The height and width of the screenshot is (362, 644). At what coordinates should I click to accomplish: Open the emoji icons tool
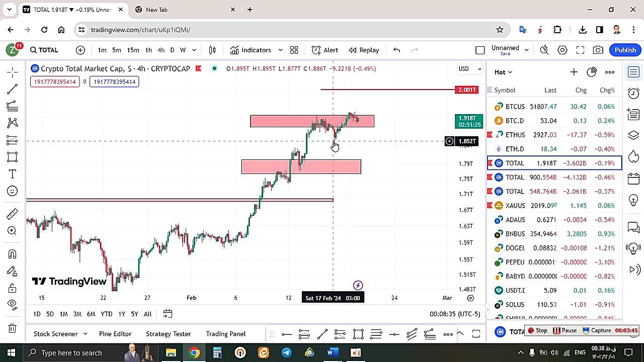(x=13, y=191)
